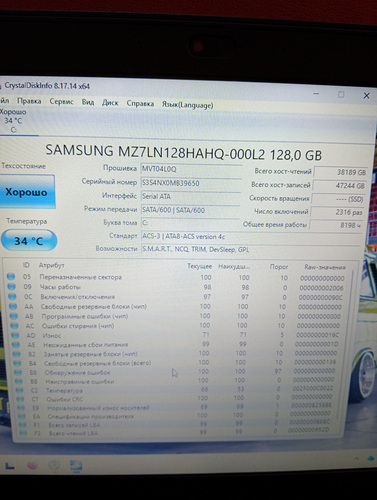The image size is (377, 500).
Task: Click the Хорошо health status button
Action: pos(27,192)
